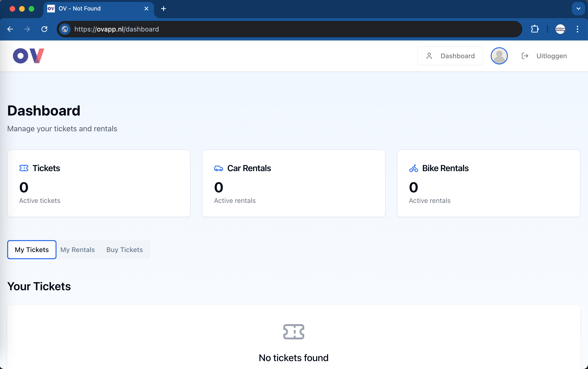
Task: Reload the page with refresh icon
Action: tap(44, 29)
